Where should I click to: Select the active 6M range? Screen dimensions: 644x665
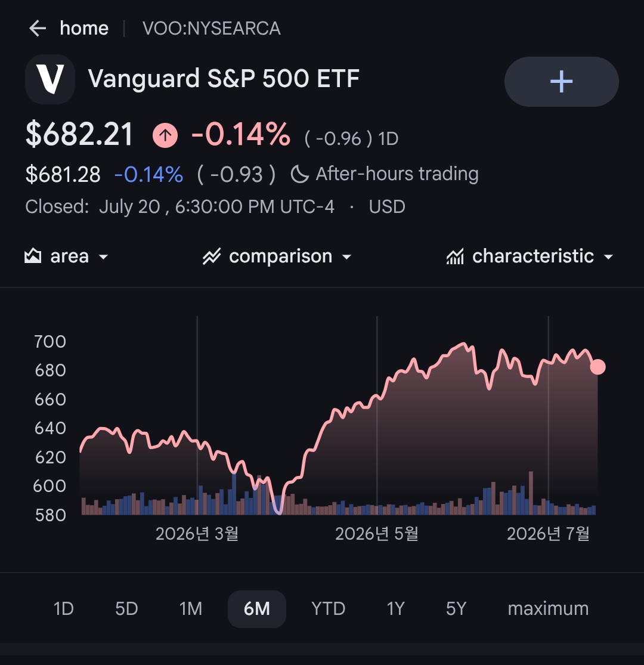click(257, 609)
